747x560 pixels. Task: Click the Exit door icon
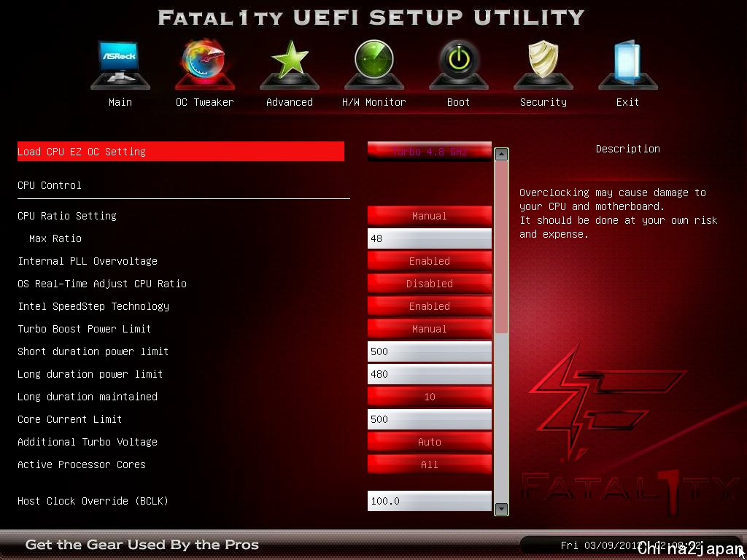[628, 65]
